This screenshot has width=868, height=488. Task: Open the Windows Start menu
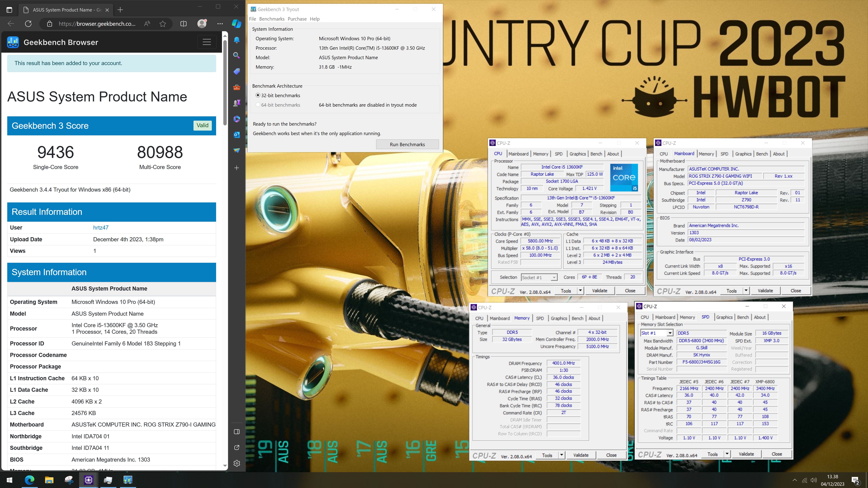(9, 480)
